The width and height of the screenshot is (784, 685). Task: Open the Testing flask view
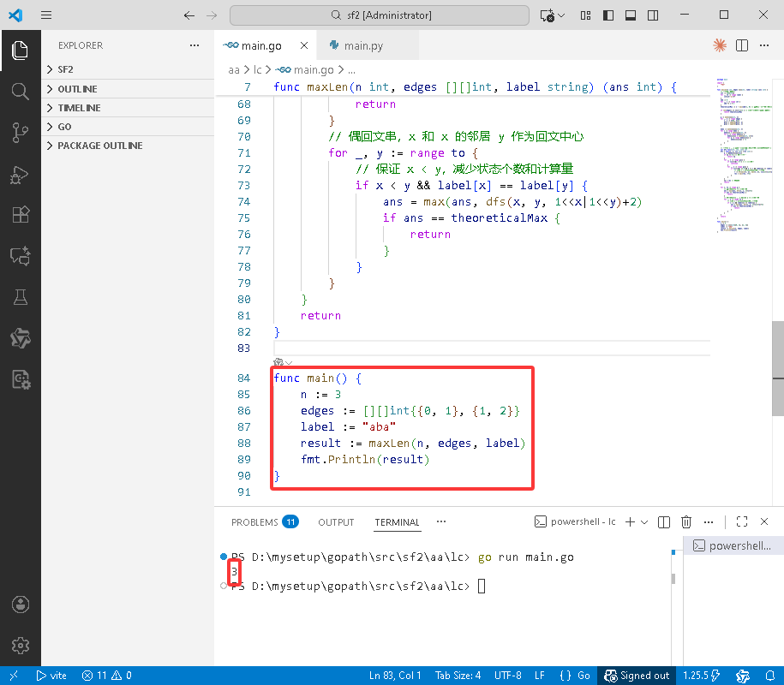20,297
